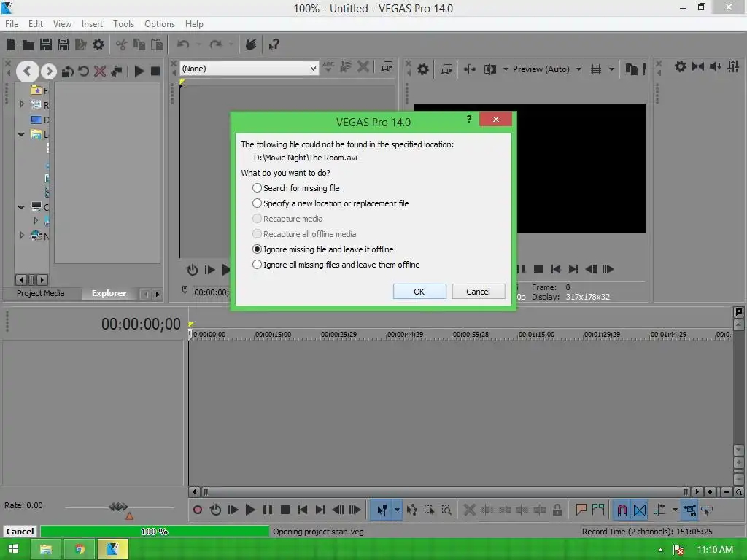747x560 pixels.
Task: Click Cancel in the missing file dialog
Action: [x=478, y=292]
